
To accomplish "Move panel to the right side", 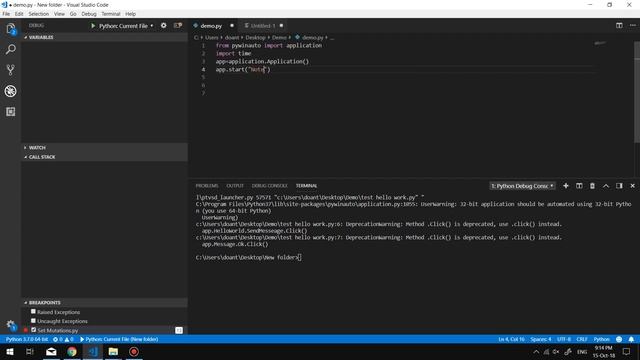I will pyautogui.click(x=619, y=186).
